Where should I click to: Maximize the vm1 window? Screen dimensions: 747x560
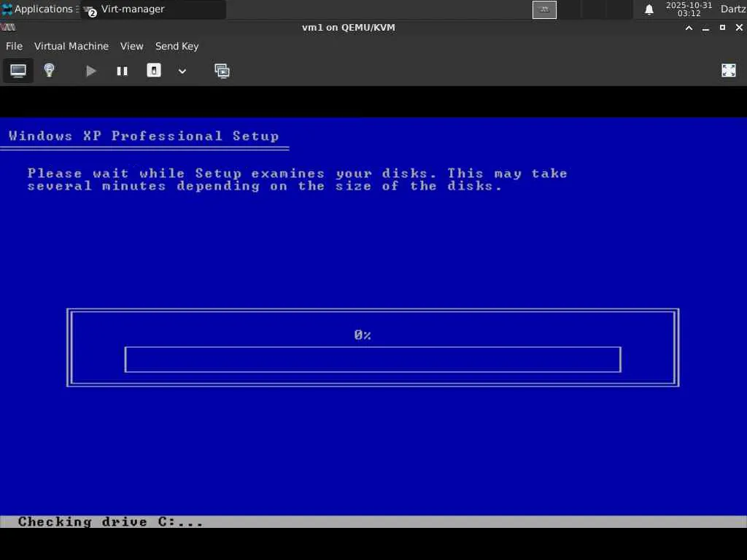[x=722, y=28]
